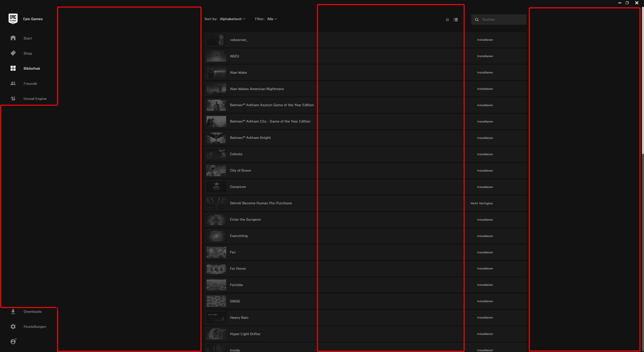Install Enter the Gungeon

pos(485,220)
